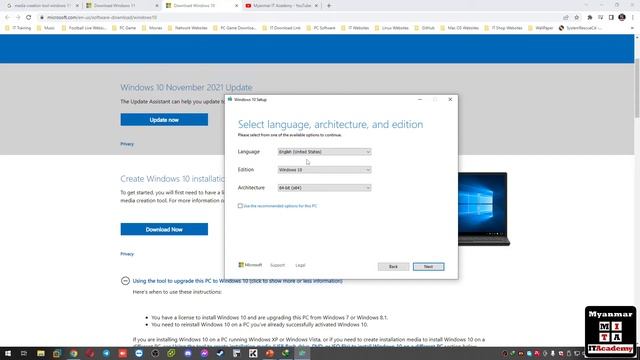Switch to the 'media creation tool windows 11' tab
The image size is (640, 360).
pos(41,6)
